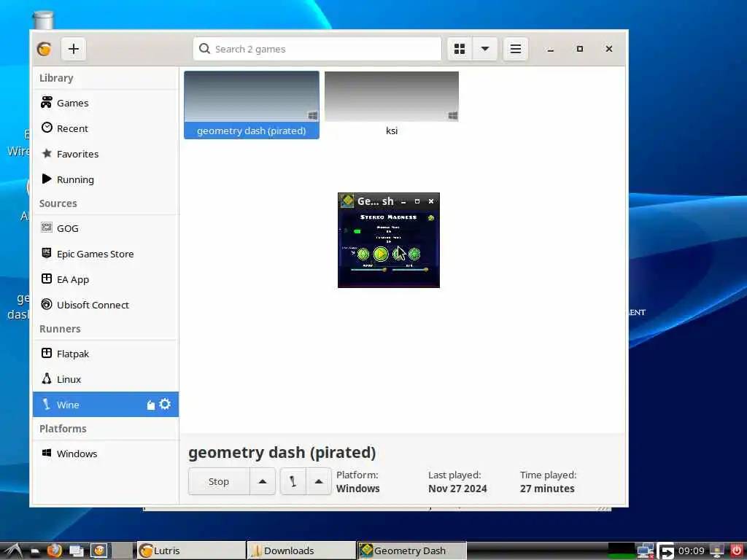Open Geometry Dash settings gear icon

[x=431, y=217]
